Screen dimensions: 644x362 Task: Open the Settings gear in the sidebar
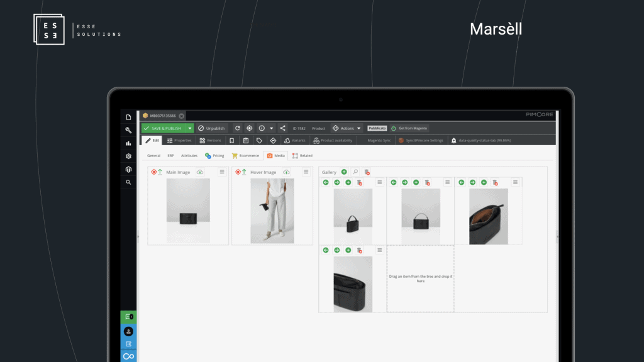point(128,156)
